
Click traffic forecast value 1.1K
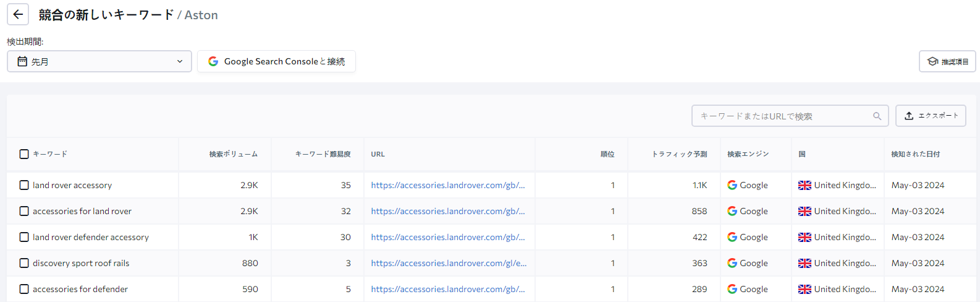699,185
